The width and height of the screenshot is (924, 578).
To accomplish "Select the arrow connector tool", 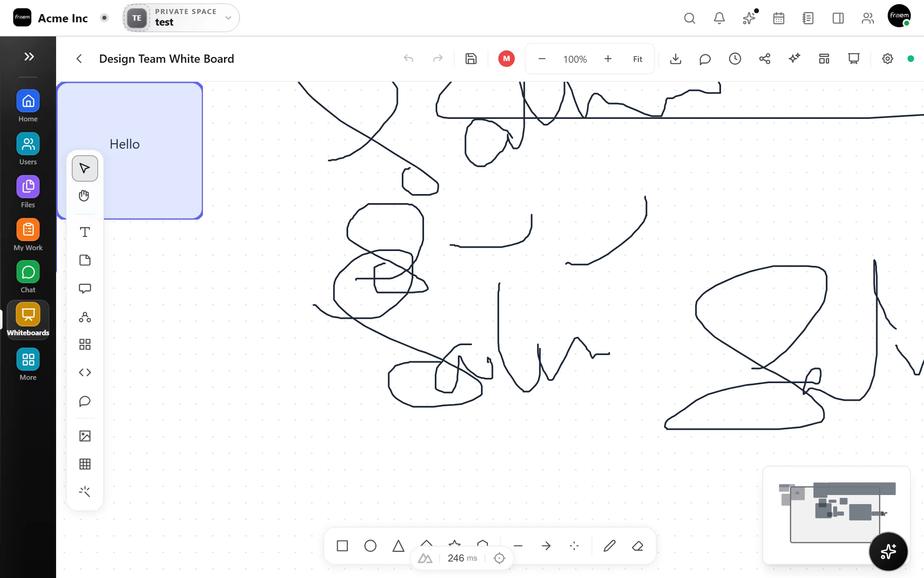I will 546,546.
